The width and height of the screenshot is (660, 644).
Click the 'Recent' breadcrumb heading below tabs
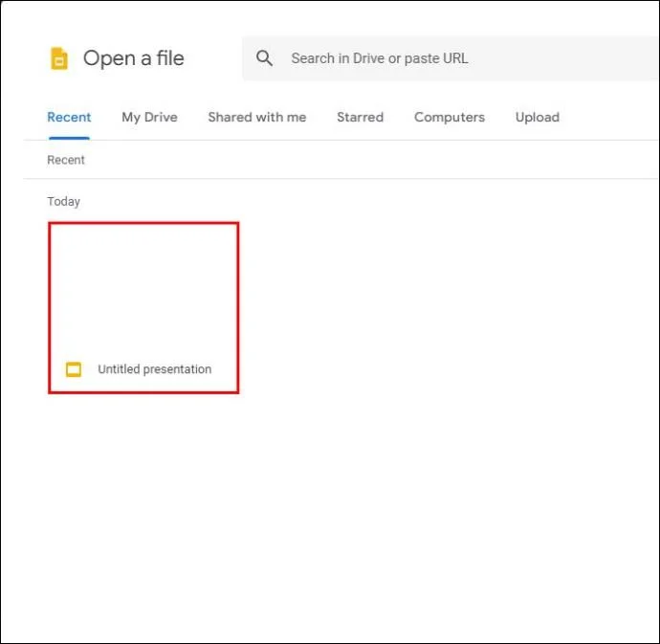coord(66,160)
